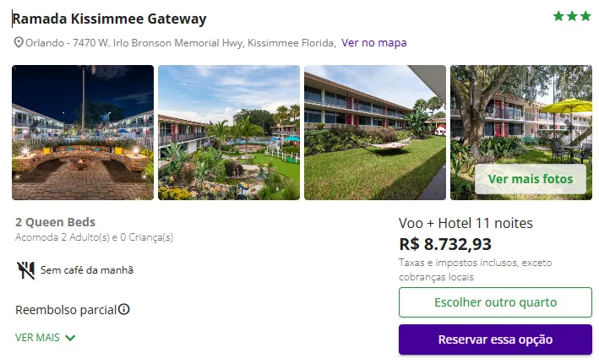Open the Ver no mapa link

[x=373, y=43]
